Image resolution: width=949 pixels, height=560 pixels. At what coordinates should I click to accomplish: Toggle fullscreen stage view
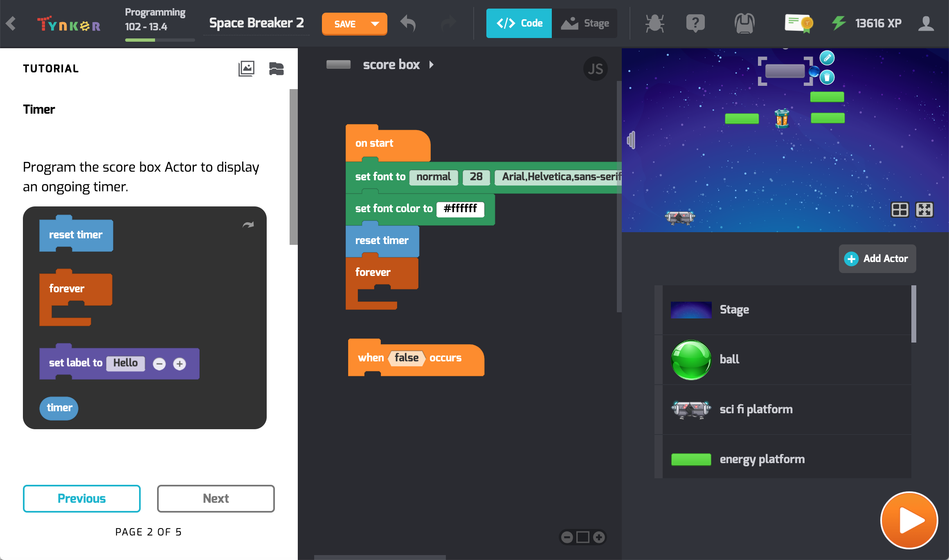[924, 210]
